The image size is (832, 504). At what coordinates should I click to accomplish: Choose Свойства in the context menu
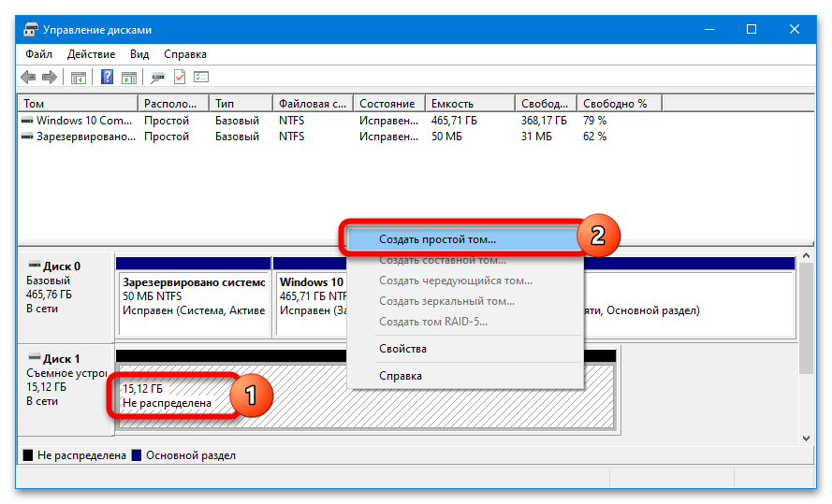[402, 349]
